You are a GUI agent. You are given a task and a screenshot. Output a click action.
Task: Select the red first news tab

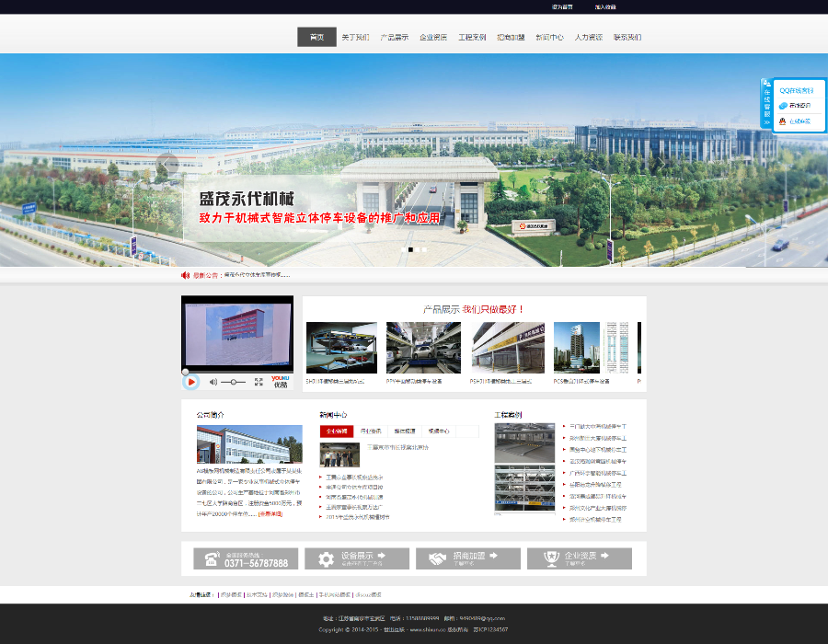pos(337,431)
